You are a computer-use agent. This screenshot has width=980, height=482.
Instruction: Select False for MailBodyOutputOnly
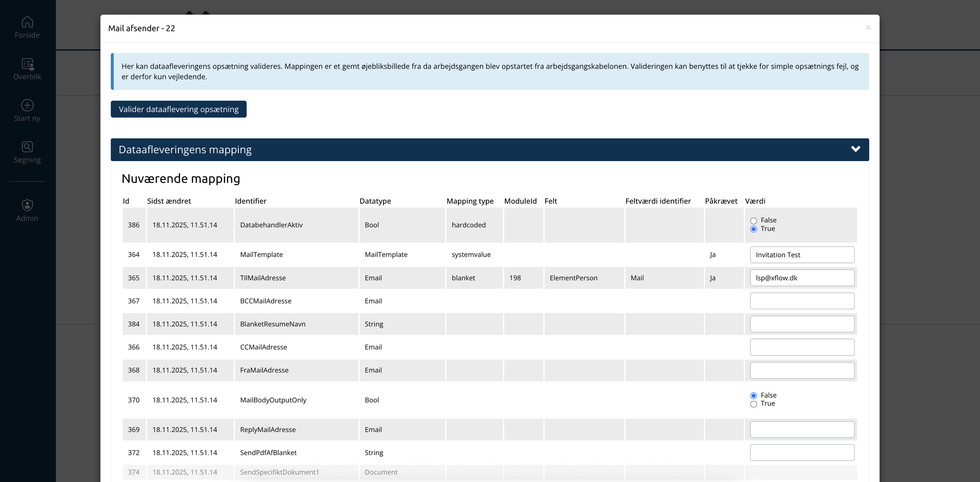pos(753,395)
